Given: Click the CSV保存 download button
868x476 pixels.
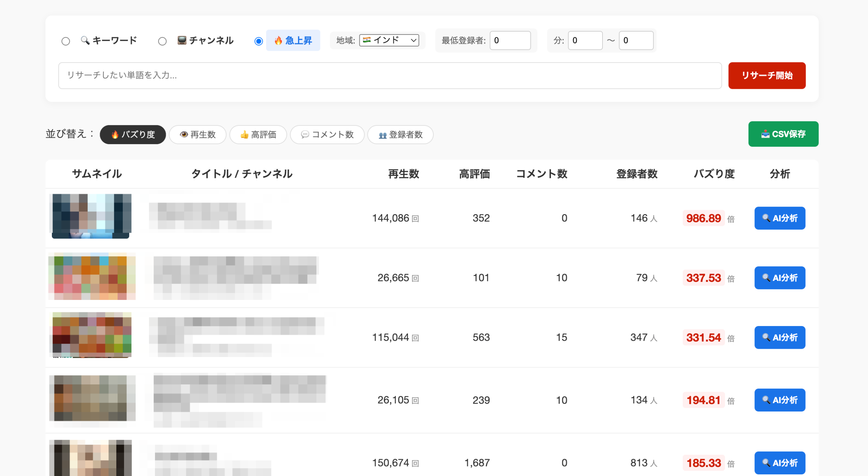Looking at the screenshot, I should pos(783,134).
